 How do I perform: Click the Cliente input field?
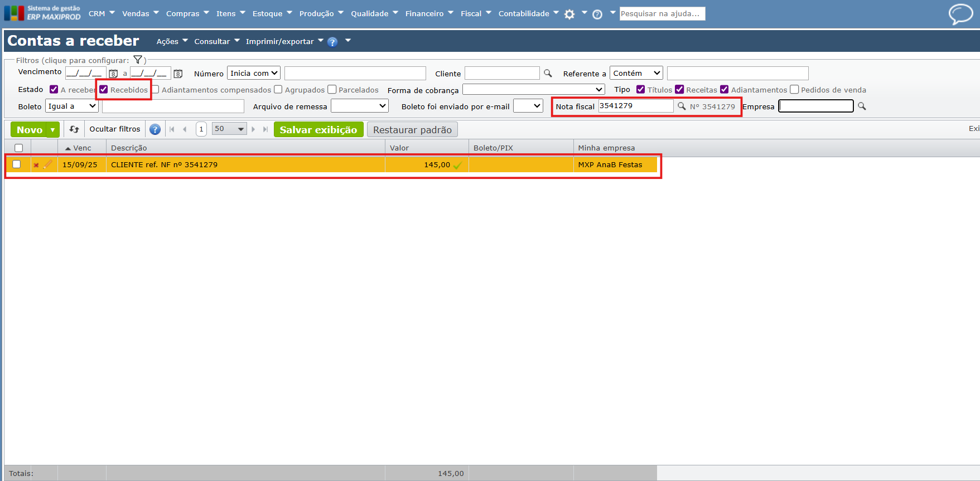tap(502, 73)
